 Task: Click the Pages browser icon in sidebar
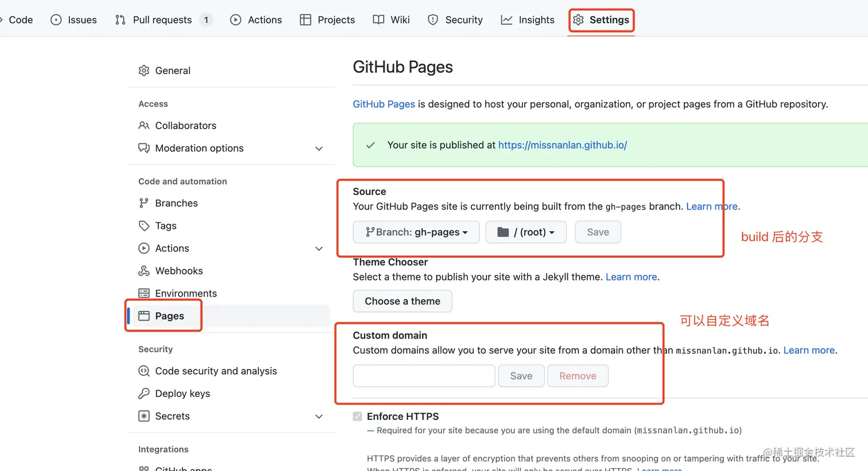(x=144, y=316)
